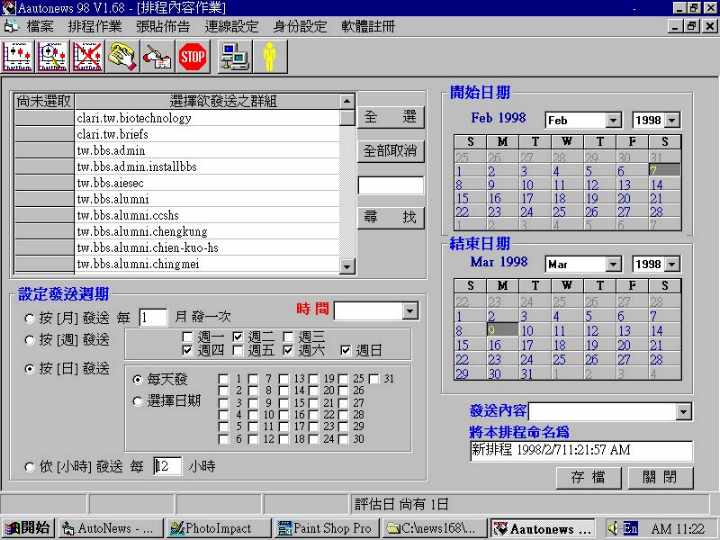720x540 pixels.
Task: Open the 連線設定 menu
Action: click(x=231, y=26)
